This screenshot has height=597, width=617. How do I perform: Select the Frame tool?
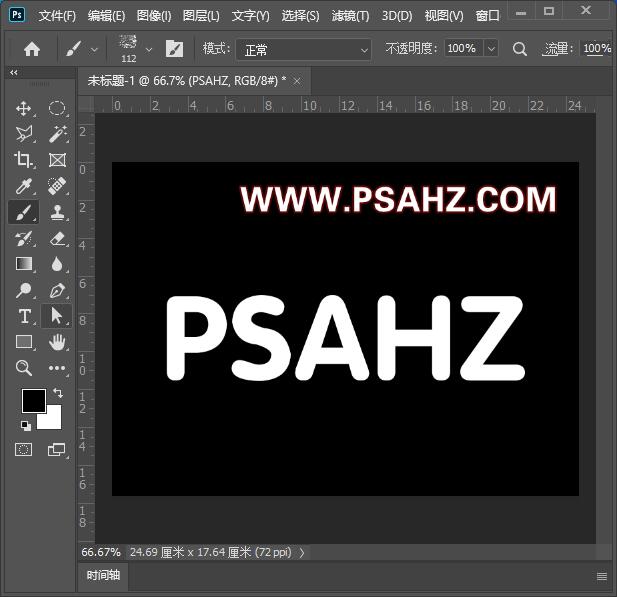[x=57, y=160]
